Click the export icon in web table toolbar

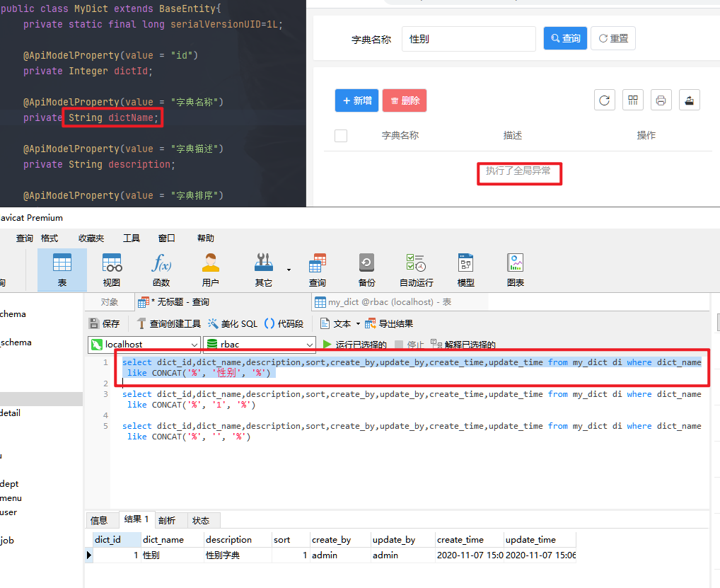[690, 100]
